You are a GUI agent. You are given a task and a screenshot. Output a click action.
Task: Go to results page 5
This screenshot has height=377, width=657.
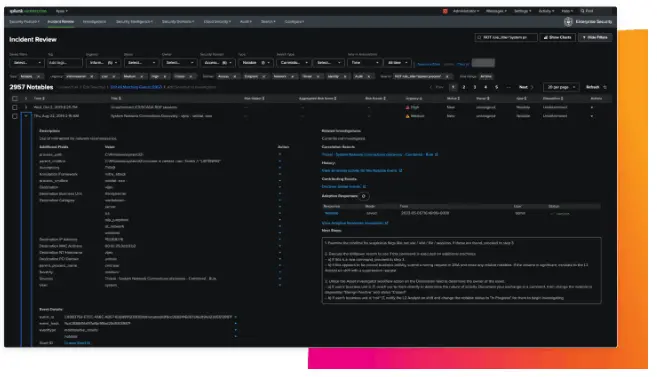(x=497, y=87)
